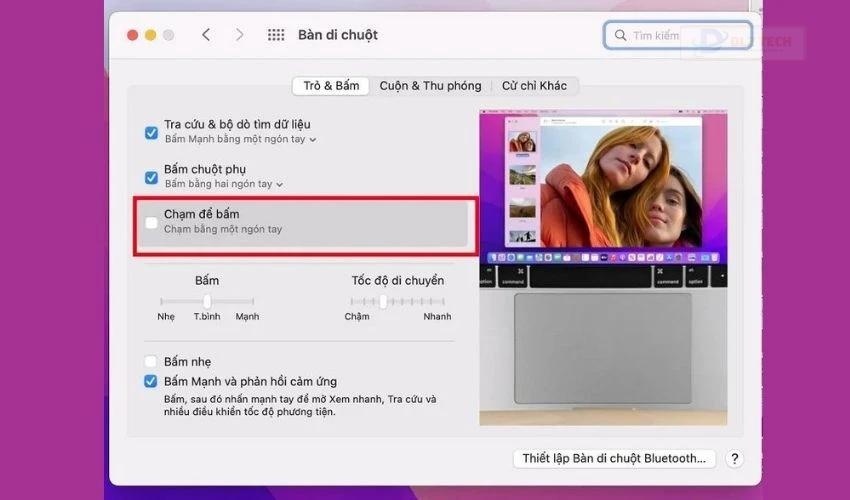Click the Tốc độ di chuyển slider handle

(383, 301)
